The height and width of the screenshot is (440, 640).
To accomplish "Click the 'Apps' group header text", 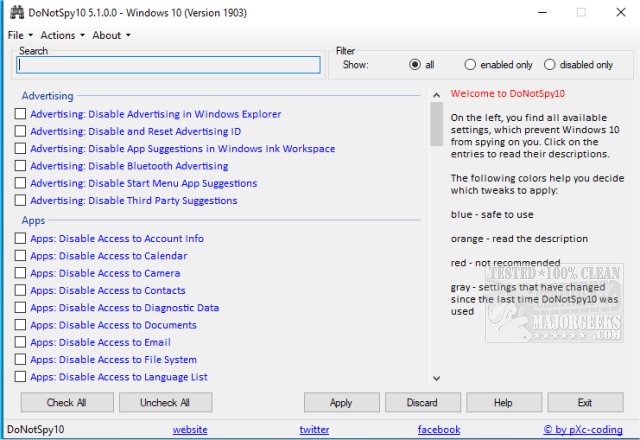I will 33,220.
